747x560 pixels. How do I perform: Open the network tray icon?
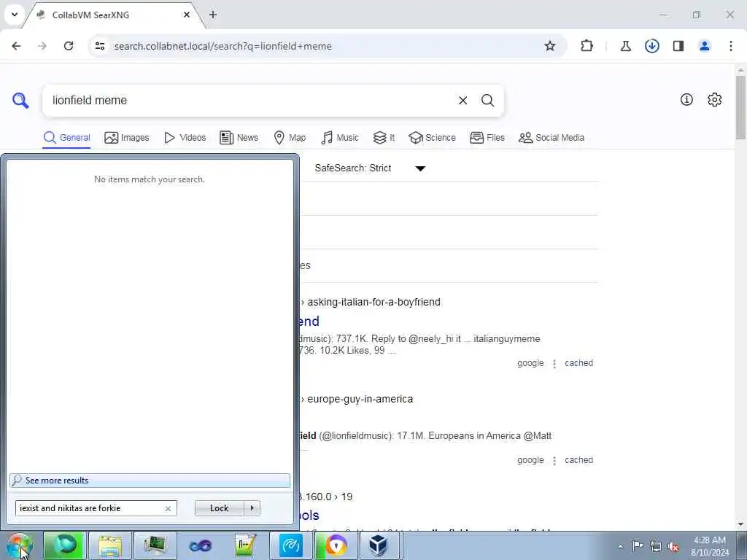(656, 546)
